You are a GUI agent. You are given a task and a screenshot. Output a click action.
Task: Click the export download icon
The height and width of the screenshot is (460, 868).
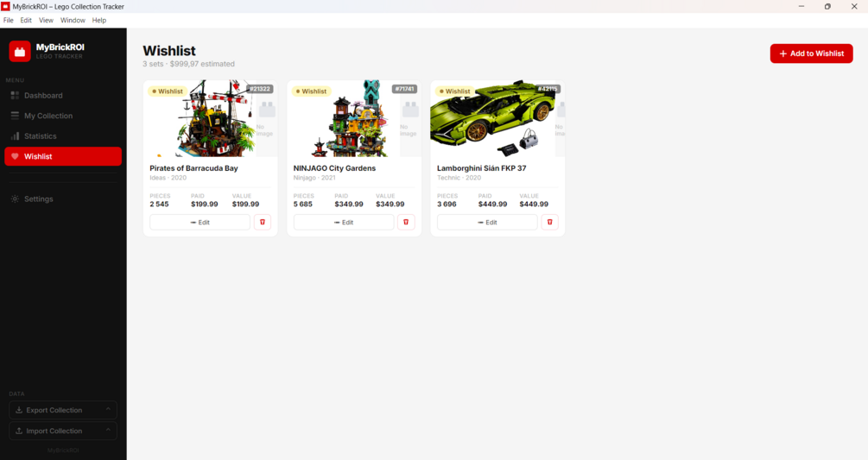[19, 410]
